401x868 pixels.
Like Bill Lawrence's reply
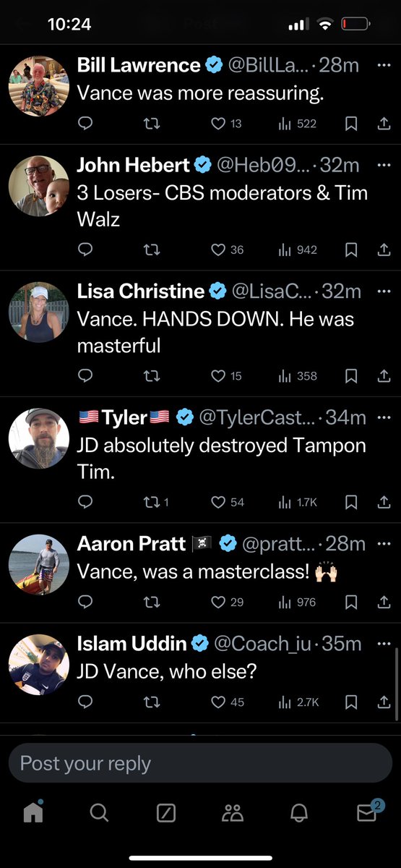pyautogui.click(x=225, y=124)
